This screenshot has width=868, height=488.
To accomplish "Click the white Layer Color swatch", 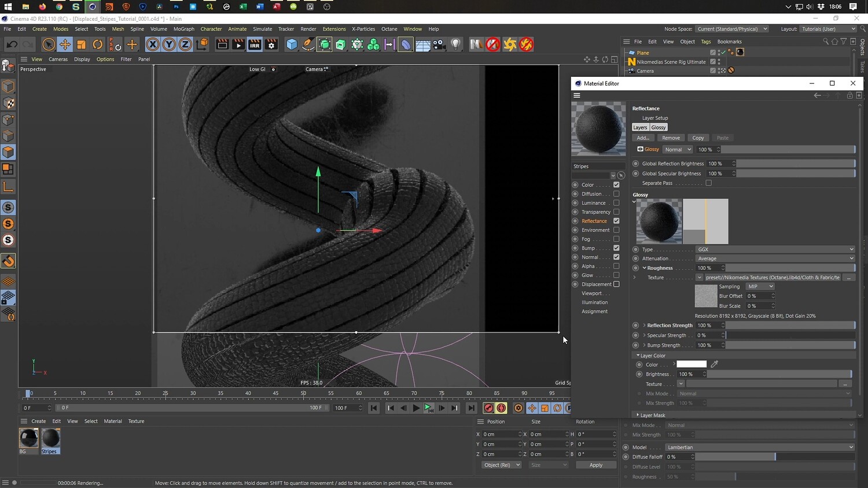I will [x=692, y=364].
